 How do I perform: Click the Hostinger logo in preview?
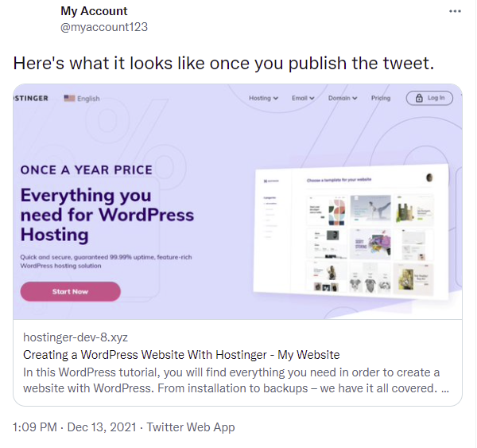coord(32,98)
